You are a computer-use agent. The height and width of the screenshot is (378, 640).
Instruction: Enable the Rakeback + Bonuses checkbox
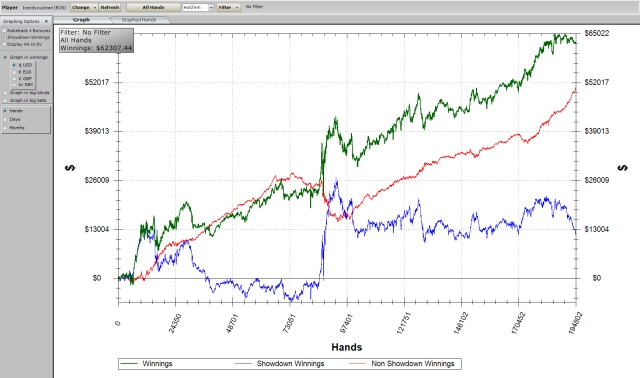coord(4,30)
